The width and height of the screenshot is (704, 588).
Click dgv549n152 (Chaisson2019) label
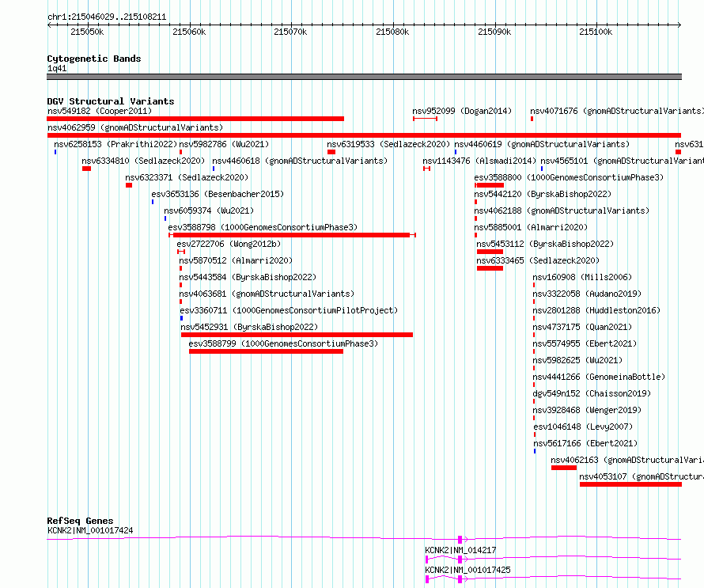pyautogui.click(x=592, y=393)
